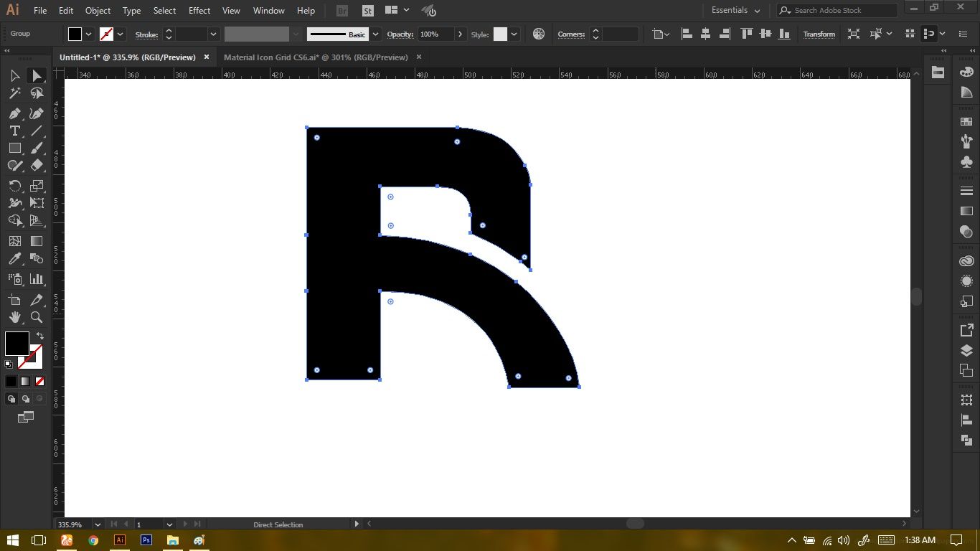The image size is (980, 551).
Task: Enable Draw Normal mode
Action: 11,399
